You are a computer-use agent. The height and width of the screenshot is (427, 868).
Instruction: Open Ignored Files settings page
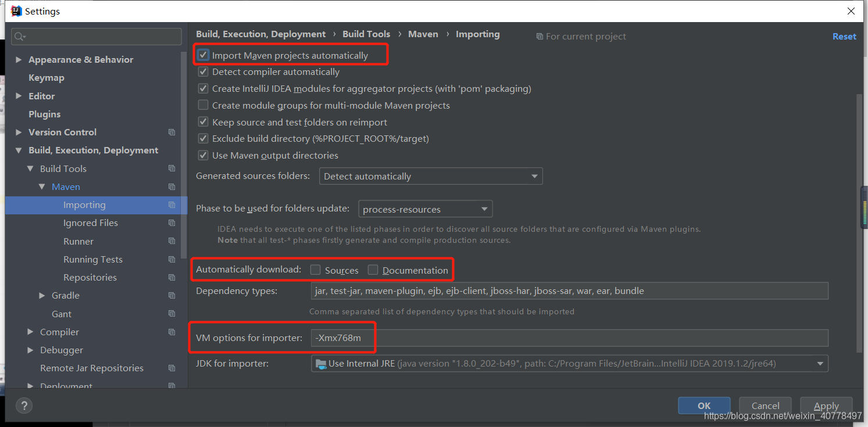[x=91, y=223]
